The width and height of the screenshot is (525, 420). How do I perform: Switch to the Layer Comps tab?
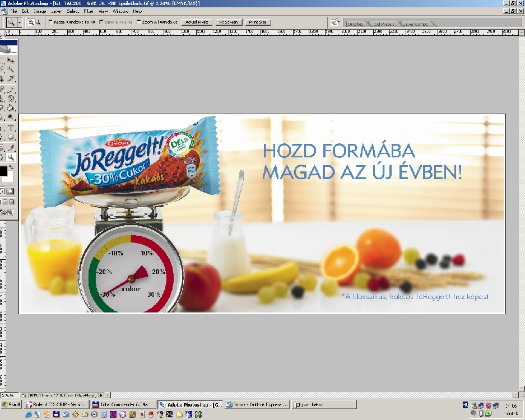pos(416,24)
